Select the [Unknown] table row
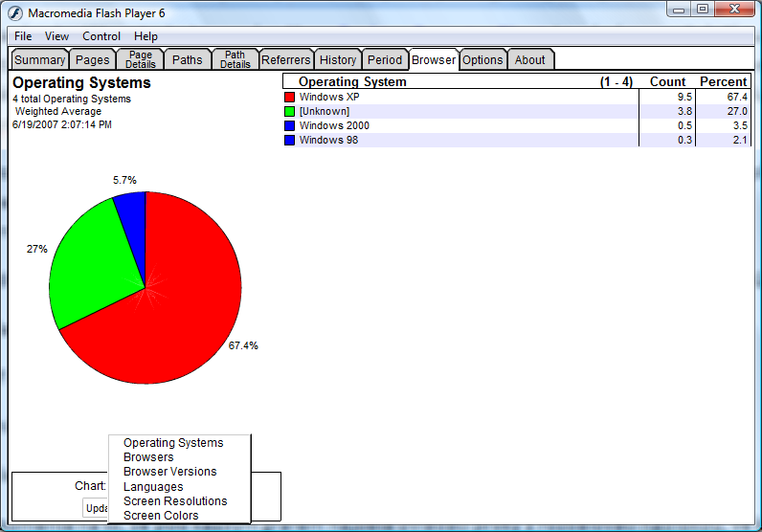The width and height of the screenshot is (762, 532). (x=517, y=111)
